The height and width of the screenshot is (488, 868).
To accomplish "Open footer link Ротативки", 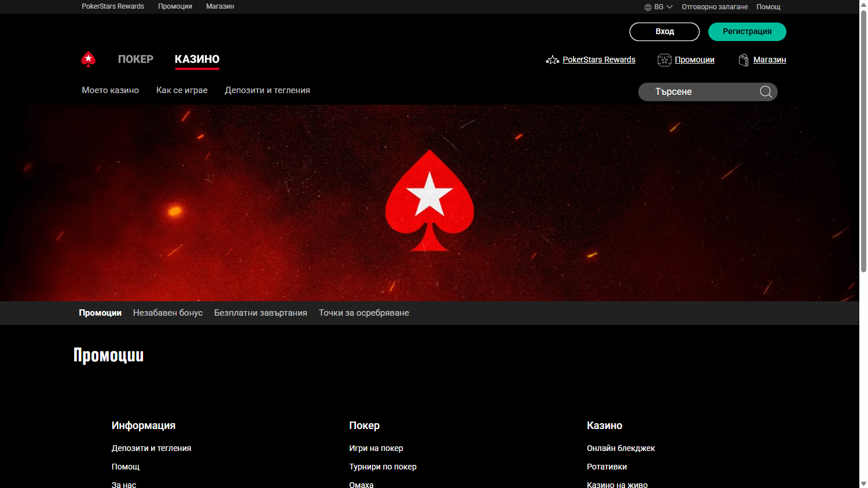I will (606, 467).
